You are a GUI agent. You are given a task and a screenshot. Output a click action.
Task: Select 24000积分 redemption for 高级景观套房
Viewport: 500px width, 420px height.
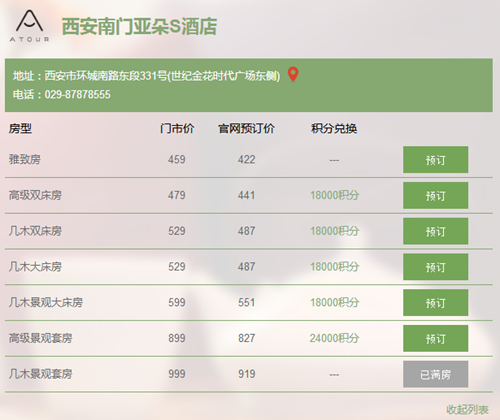334,338
